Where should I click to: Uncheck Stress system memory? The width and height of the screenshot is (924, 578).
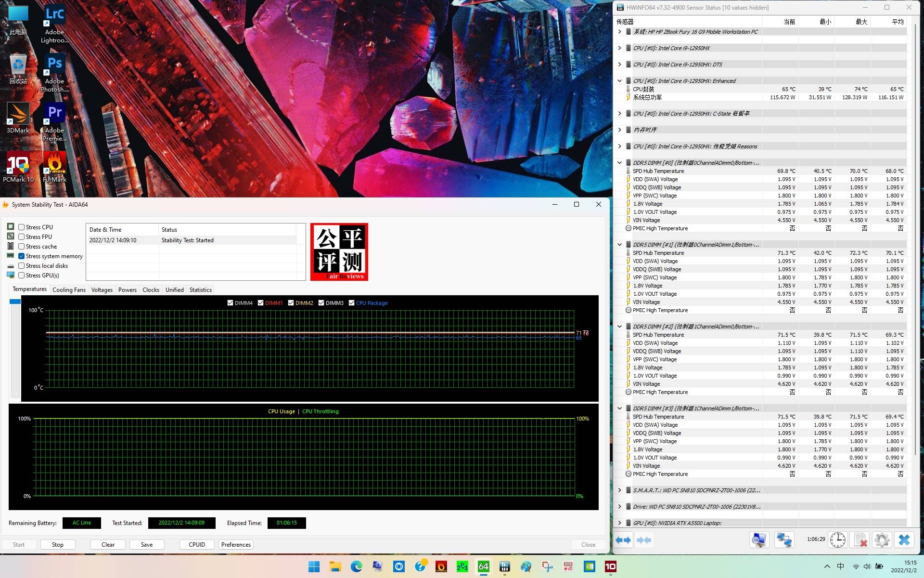22,256
